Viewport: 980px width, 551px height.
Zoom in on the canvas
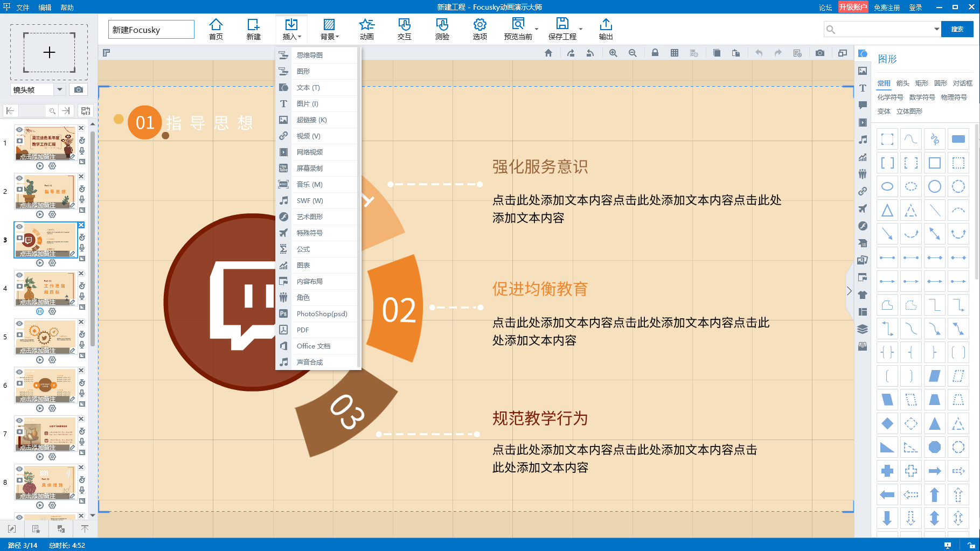click(613, 53)
